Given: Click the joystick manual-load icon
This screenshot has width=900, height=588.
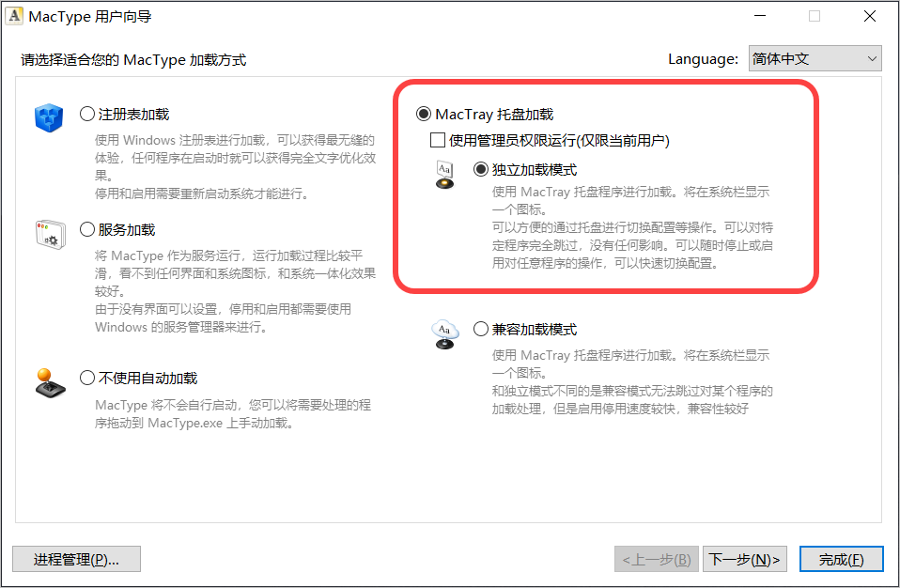Looking at the screenshot, I should click(x=50, y=383).
